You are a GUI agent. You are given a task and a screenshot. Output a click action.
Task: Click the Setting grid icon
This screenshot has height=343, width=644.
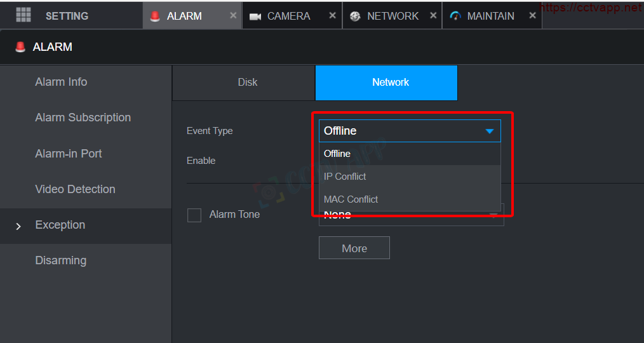click(23, 15)
